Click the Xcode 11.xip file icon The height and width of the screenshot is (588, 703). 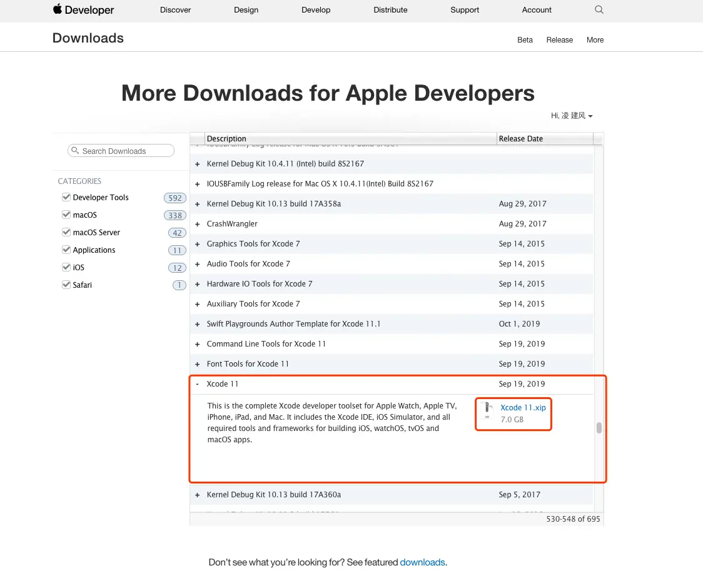(x=487, y=410)
